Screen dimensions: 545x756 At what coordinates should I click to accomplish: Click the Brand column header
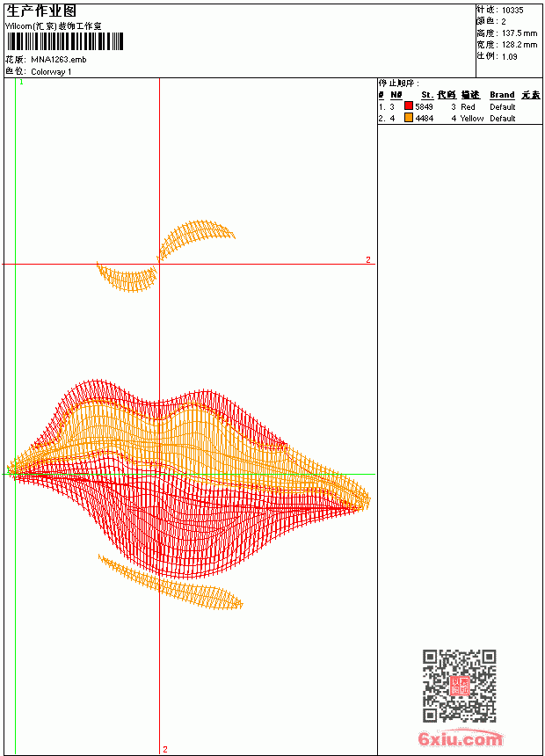click(502, 95)
